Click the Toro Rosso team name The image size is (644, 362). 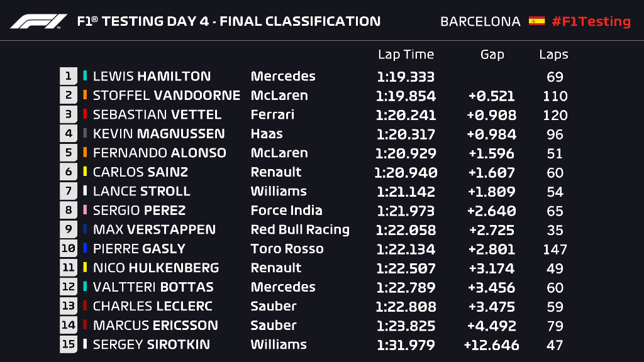click(x=287, y=249)
